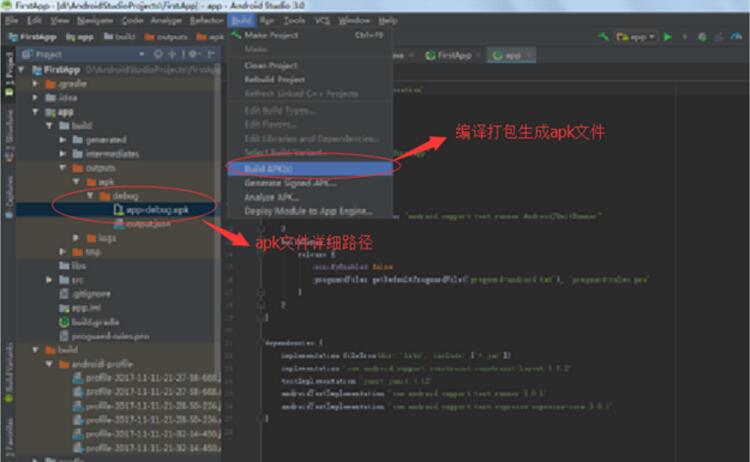Click FirstApp breadcrumb in navigation bar

[x=33, y=37]
